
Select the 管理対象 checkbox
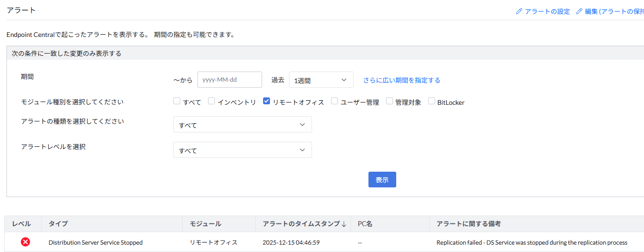coord(389,102)
